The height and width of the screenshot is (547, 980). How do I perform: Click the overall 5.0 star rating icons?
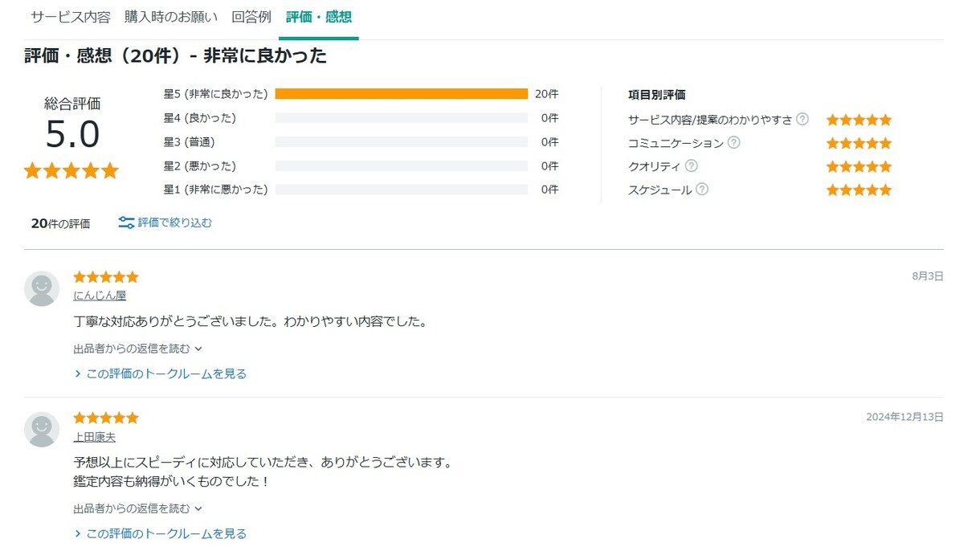pyautogui.click(x=71, y=170)
